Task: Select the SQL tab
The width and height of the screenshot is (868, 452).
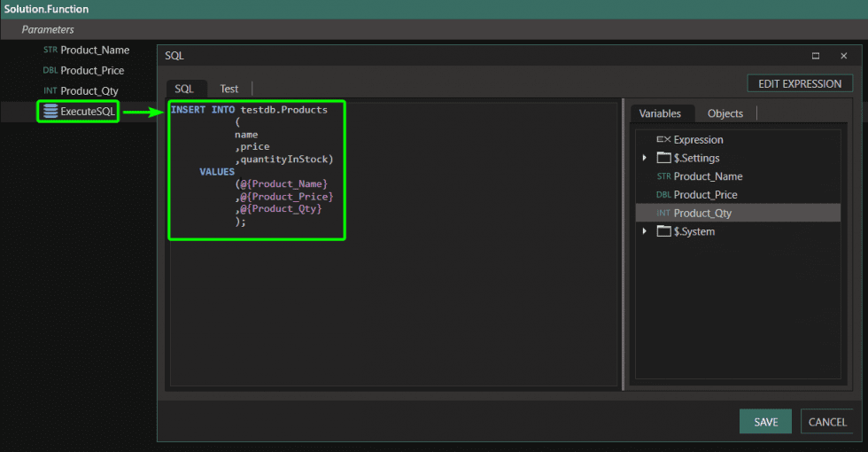Action: tap(184, 89)
